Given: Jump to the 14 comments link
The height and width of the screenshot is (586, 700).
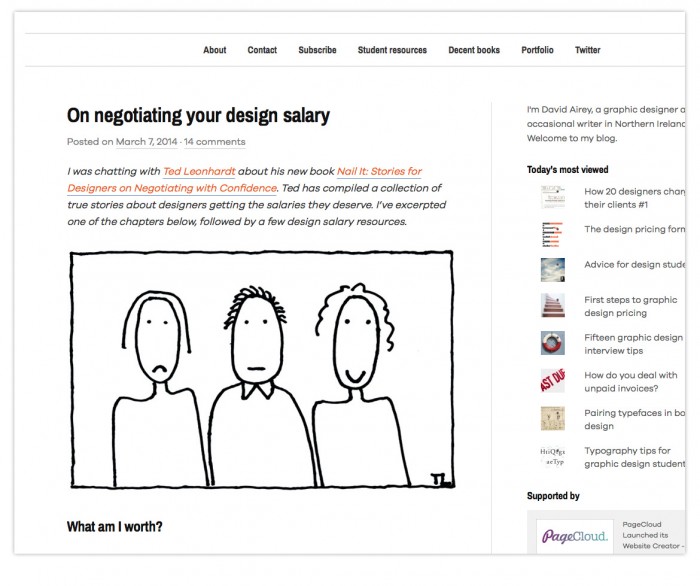Looking at the screenshot, I should click(x=215, y=142).
